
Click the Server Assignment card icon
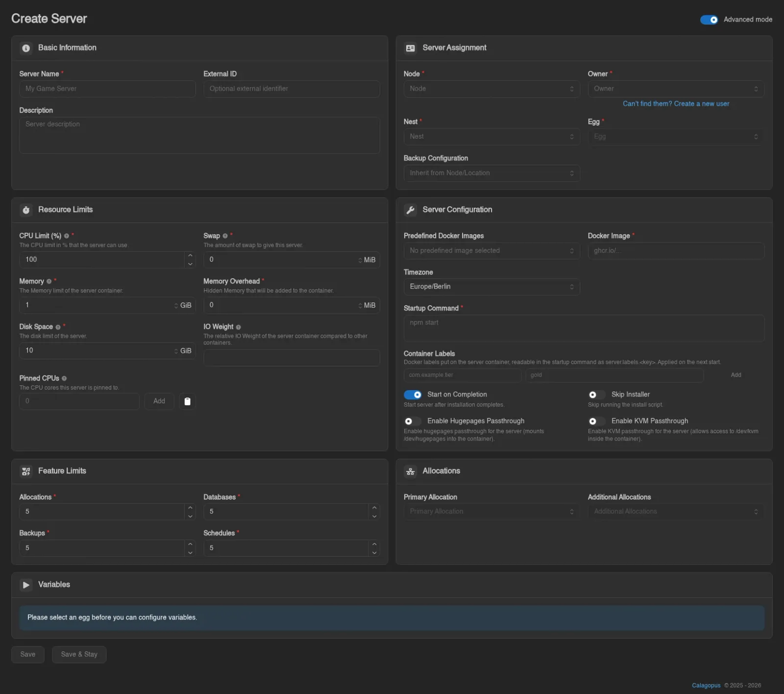tap(410, 48)
